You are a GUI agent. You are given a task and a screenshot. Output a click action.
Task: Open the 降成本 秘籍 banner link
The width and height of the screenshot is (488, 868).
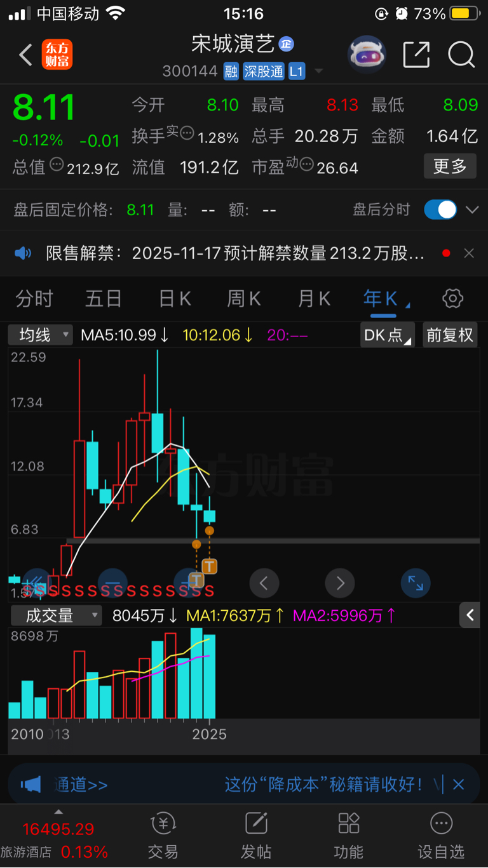click(324, 785)
